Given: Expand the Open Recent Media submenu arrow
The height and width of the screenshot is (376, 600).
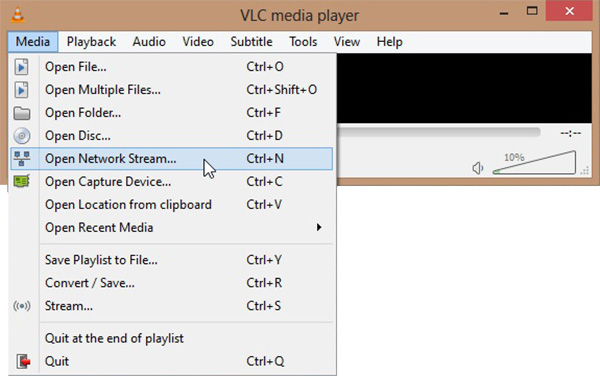Looking at the screenshot, I should [319, 227].
